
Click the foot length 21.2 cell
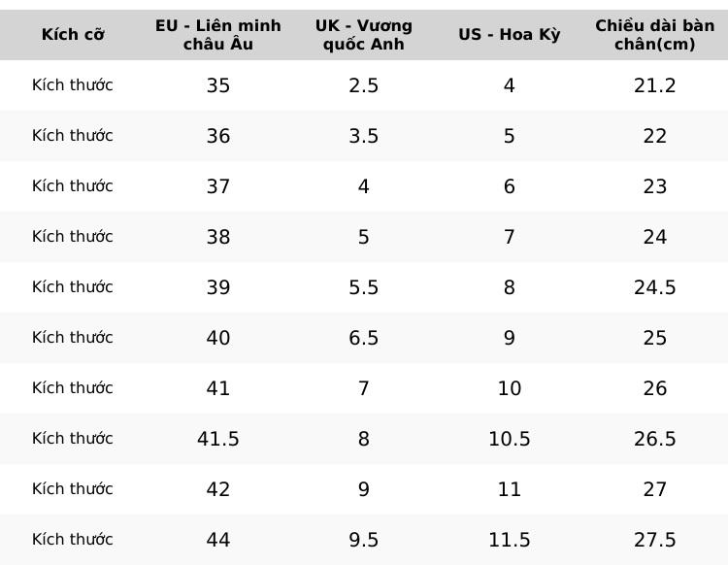pyautogui.click(x=655, y=85)
